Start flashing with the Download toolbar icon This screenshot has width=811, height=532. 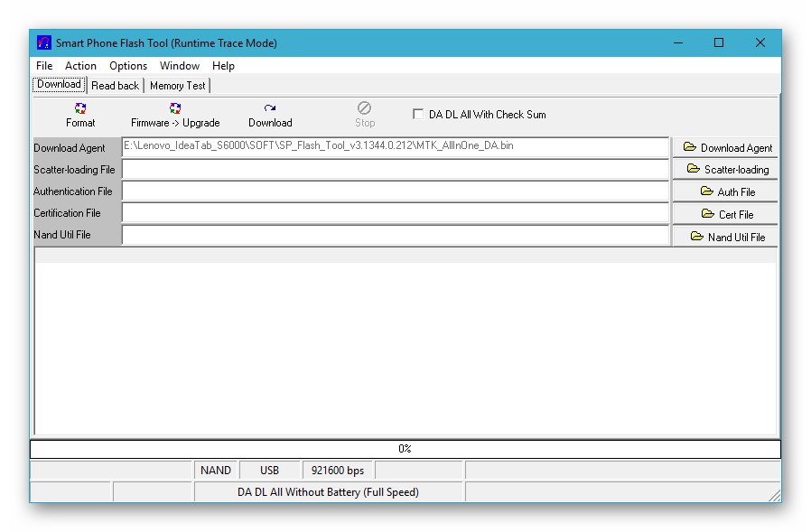tap(270, 108)
